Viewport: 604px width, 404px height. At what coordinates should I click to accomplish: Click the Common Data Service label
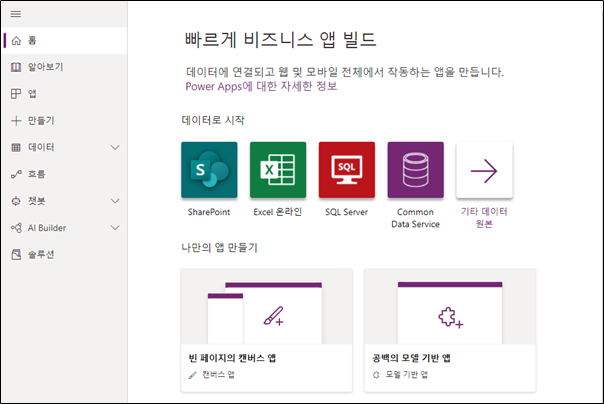[415, 218]
